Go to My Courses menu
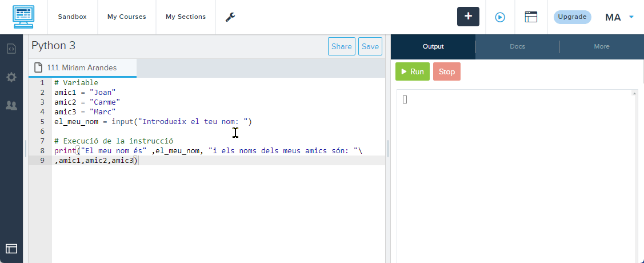This screenshot has height=263, width=644. [x=126, y=17]
